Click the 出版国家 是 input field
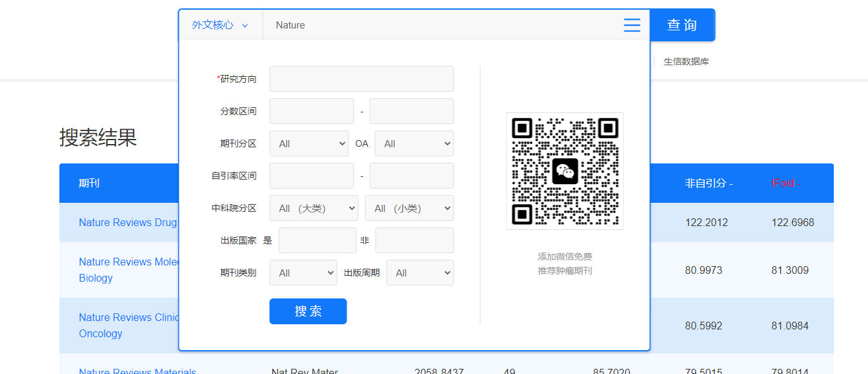The height and width of the screenshot is (374, 868). (318, 240)
